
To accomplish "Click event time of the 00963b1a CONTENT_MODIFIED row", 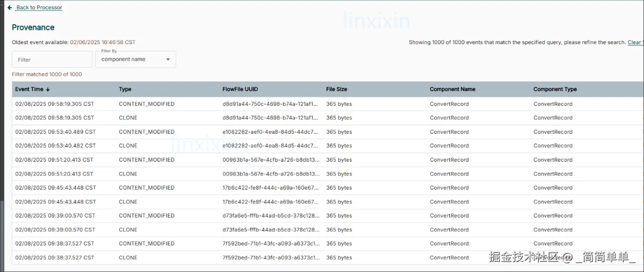I will (x=54, y=160).
